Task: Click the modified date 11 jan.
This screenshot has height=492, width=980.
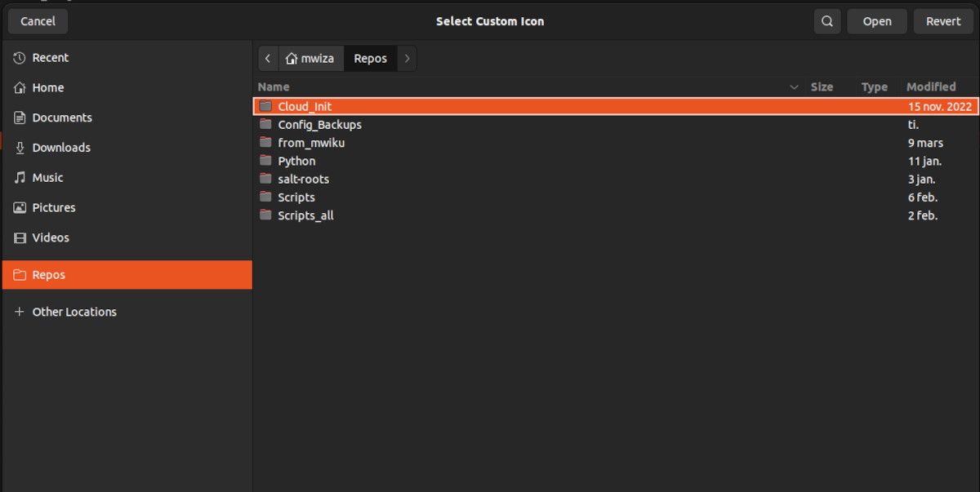Action: click(x=924, y=161)
